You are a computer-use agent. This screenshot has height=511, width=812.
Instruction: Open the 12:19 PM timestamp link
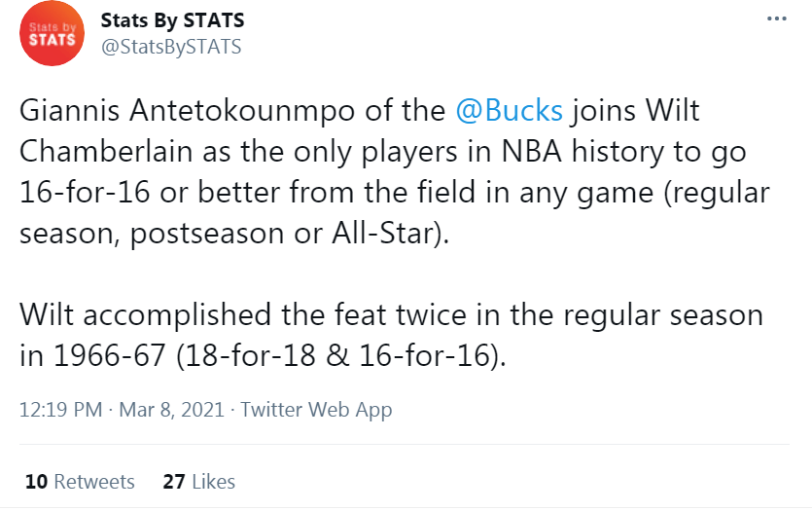60,410
